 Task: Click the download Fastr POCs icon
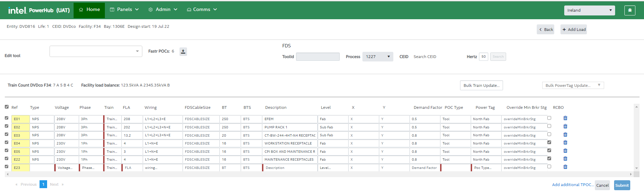point(183,51)
